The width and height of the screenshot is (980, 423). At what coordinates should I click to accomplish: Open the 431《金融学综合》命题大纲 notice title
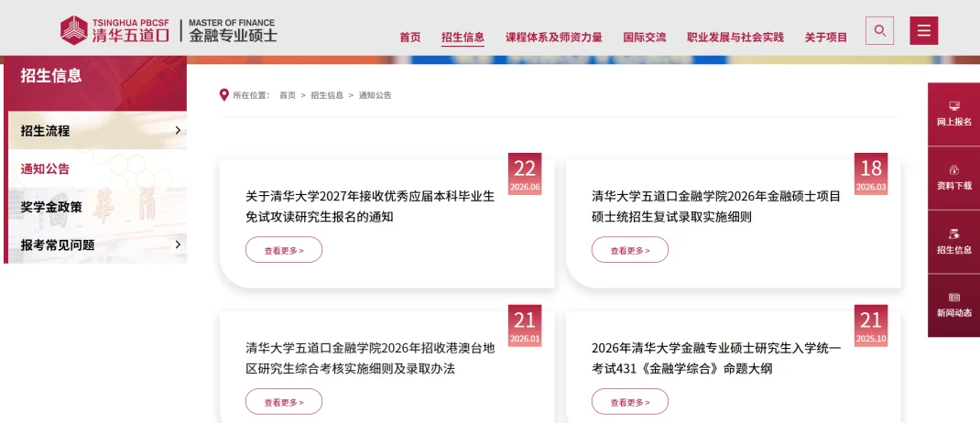[716, 358]
